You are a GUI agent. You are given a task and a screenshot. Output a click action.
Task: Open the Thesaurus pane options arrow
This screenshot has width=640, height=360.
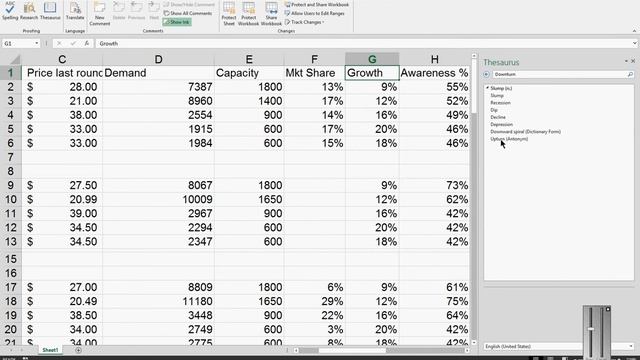tap(626, 61)
